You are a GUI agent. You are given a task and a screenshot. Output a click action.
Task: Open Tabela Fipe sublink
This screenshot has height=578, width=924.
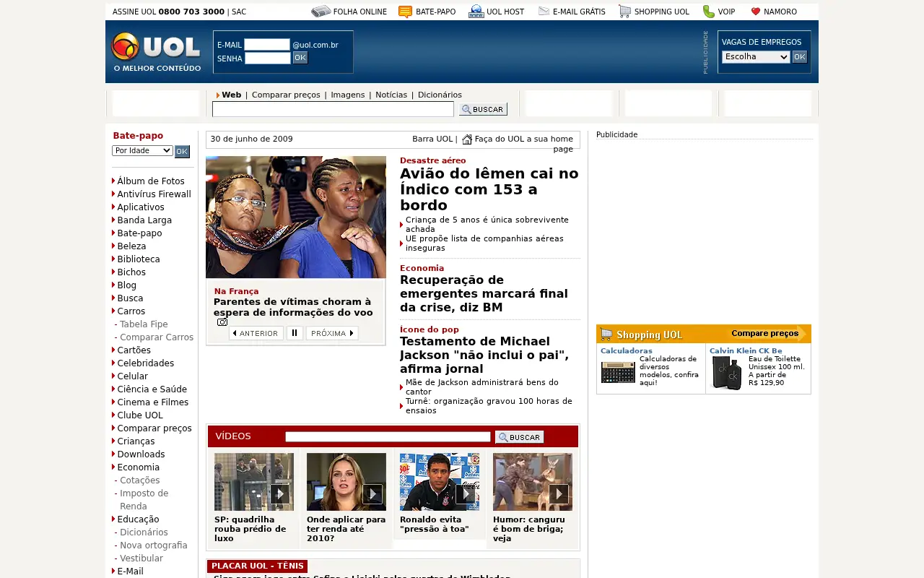(x=144, y=324)
